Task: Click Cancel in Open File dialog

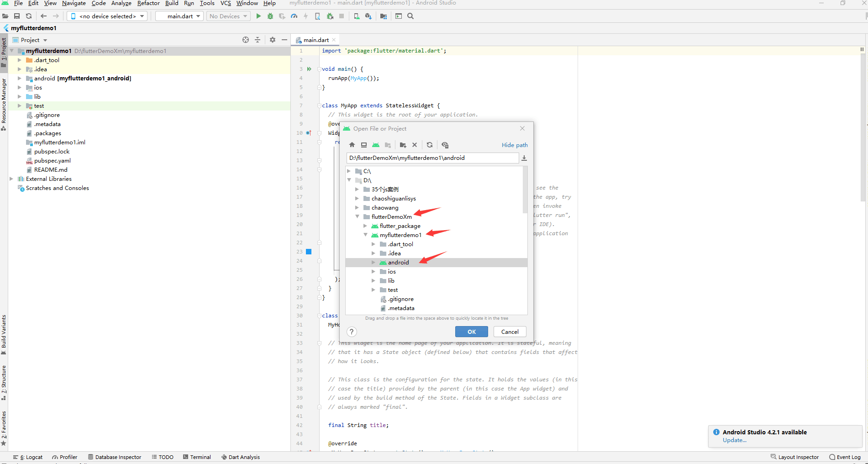Action: coord(510,332)
